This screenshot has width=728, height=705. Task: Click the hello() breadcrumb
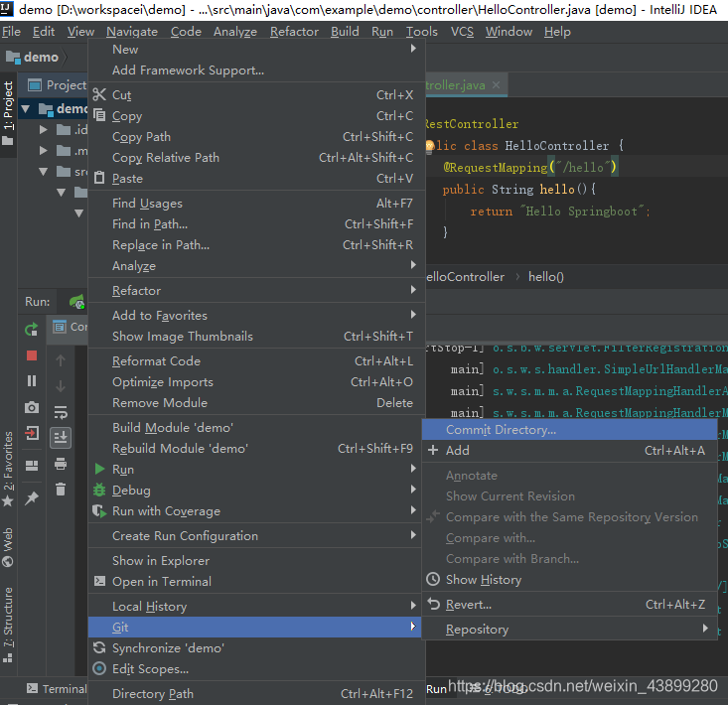pyautogui.click(x=546, y=277)
